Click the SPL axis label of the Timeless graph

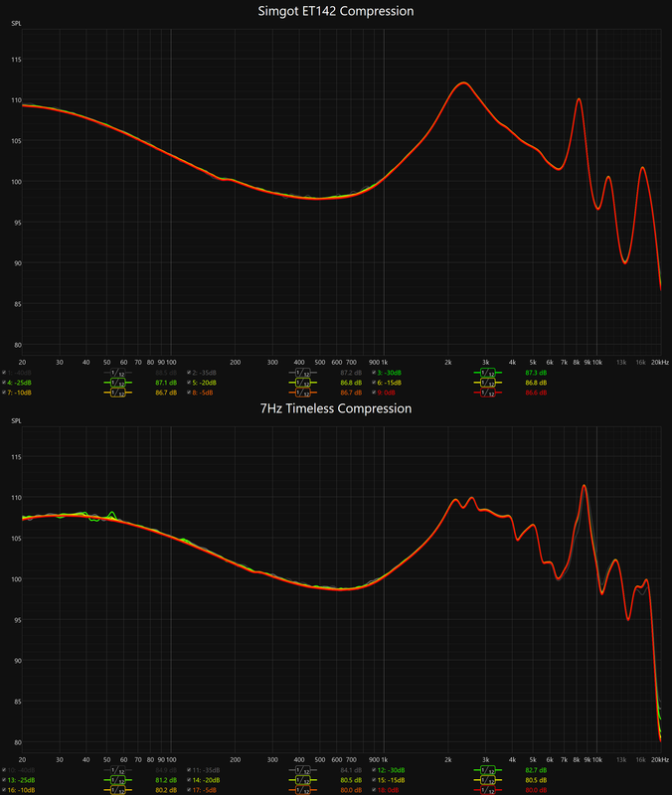(16, 420)
